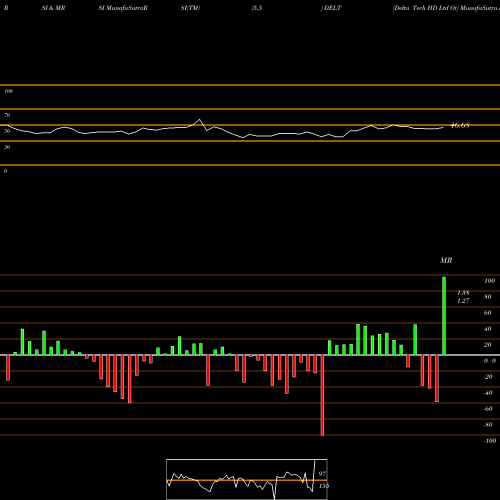The height and width of the screenshot is (500, 500).
Task: Select the 1.27 value beside the MR bars
Action: [463, 301]
